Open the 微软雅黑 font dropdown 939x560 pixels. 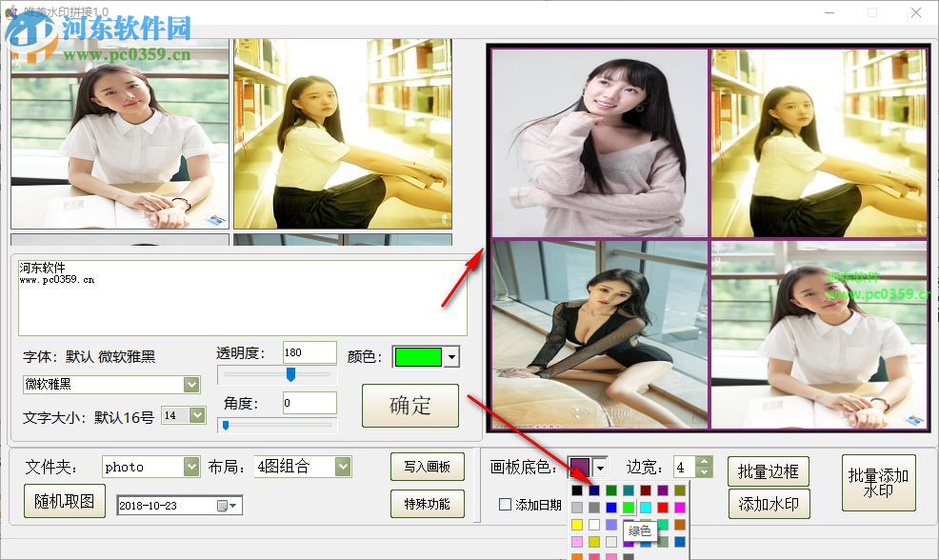point(190,384)
